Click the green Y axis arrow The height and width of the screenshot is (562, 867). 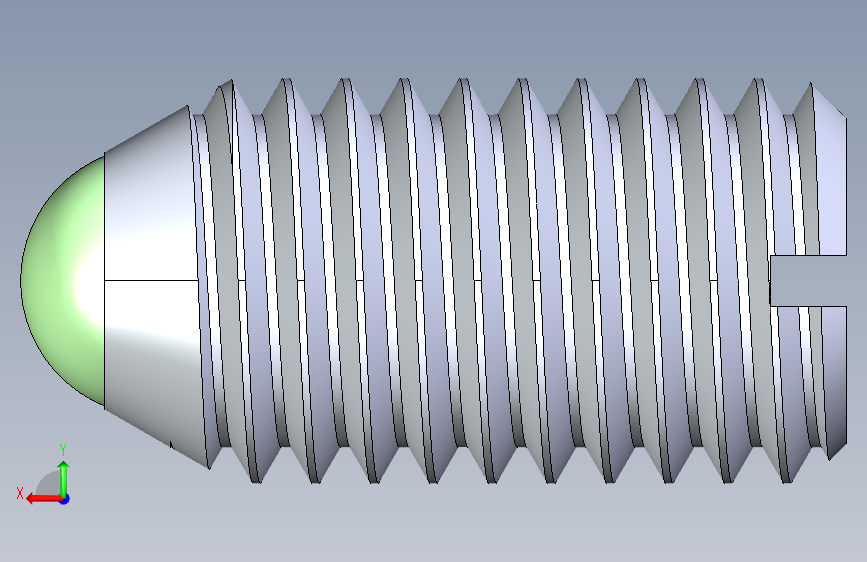pos(64,477)
